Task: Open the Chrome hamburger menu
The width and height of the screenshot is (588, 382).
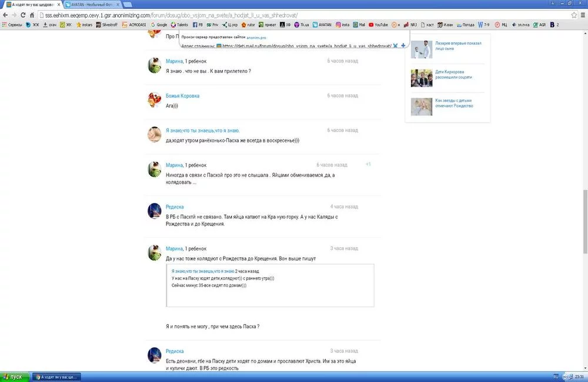Action: [x=583, y=15]
